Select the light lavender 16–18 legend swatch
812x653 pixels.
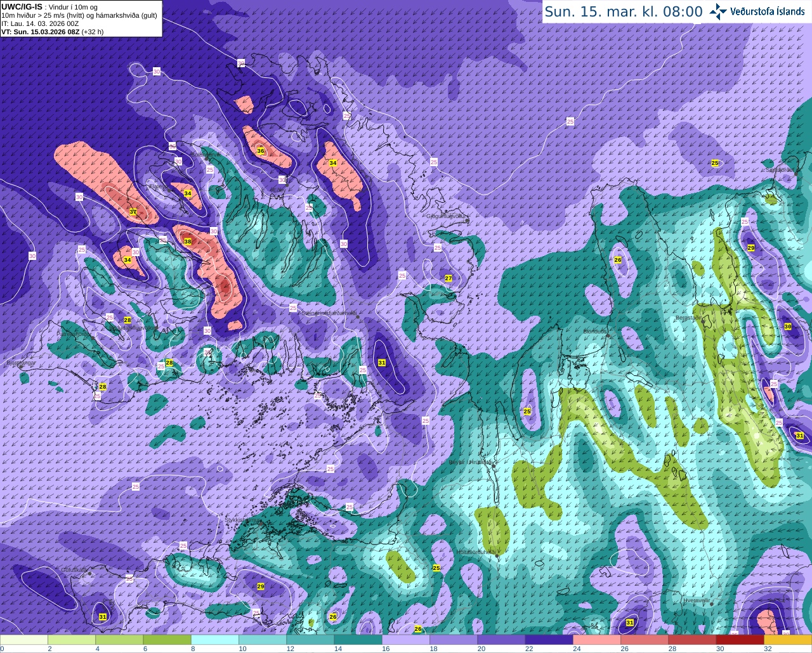click(406, 640)
